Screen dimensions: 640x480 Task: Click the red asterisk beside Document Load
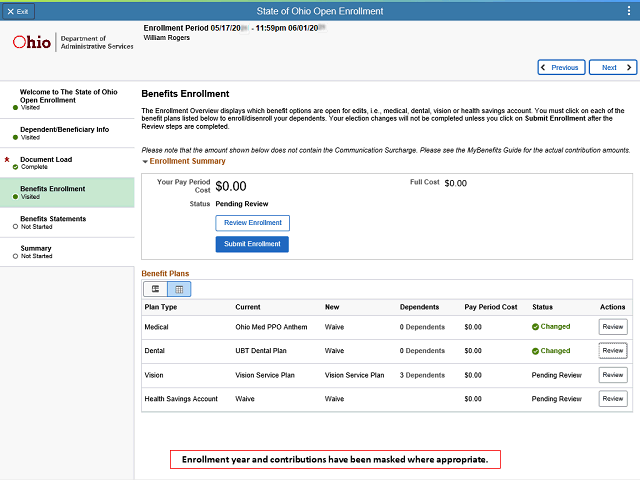[7, 160]
